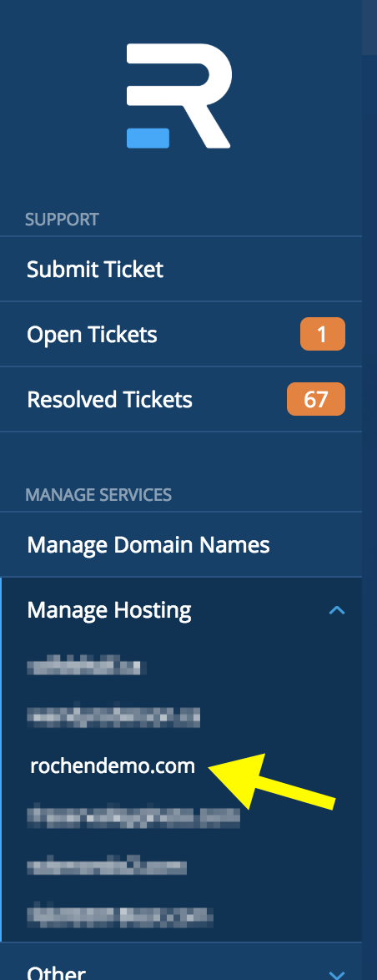The image size is (377, 980).
Task: Click the yellow arrow pointing at rochendemo.com
Action: [272, 781]
